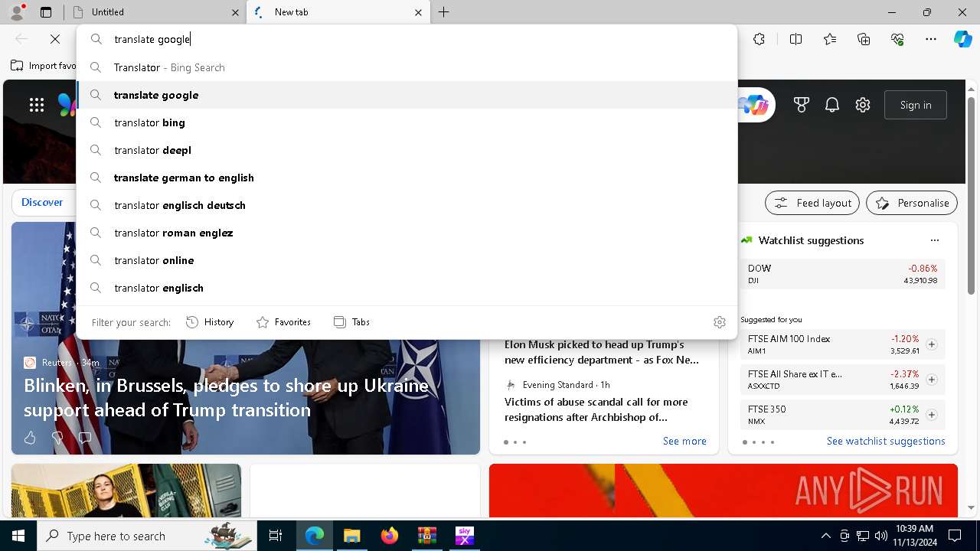Choose suggestion 'translator bing'
This screenshot has height=551, width=980.
[407, 122]
